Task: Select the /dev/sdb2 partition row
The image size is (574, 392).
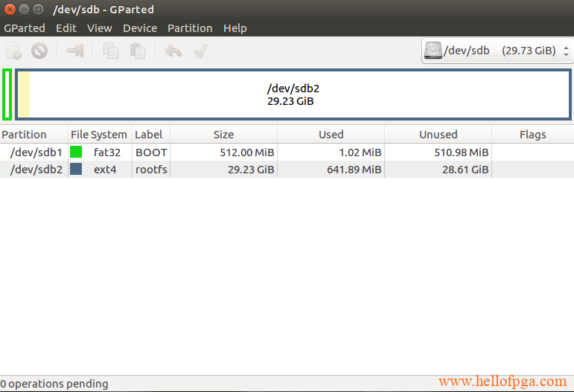Action: coord(287,170)
